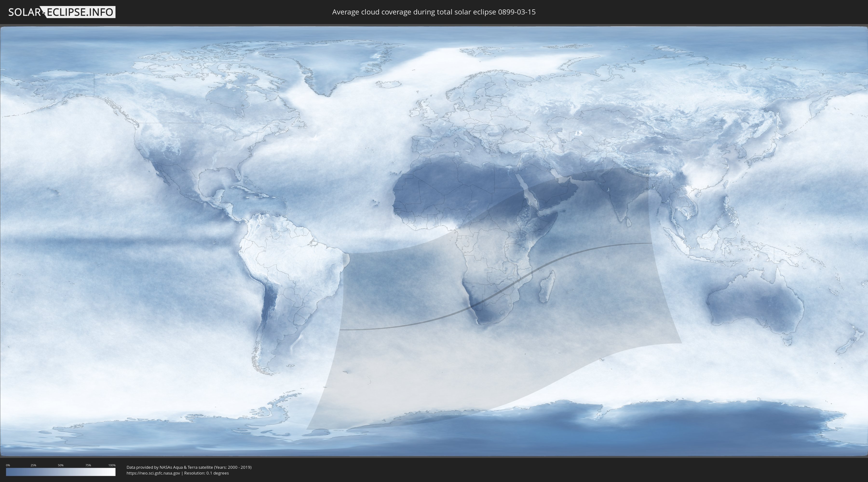Click the '75%' legend label
Screen dimensions: 868x482
(x=88, y=465)
